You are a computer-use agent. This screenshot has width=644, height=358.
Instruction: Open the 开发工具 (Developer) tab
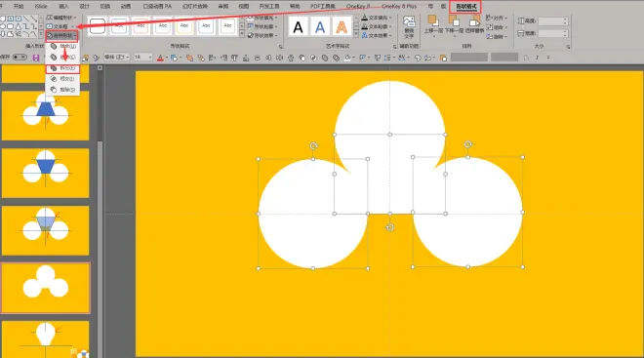pos(269,6)
